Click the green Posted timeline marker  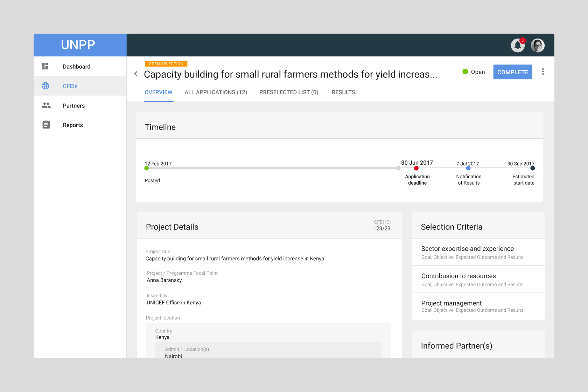pos(147,168)
